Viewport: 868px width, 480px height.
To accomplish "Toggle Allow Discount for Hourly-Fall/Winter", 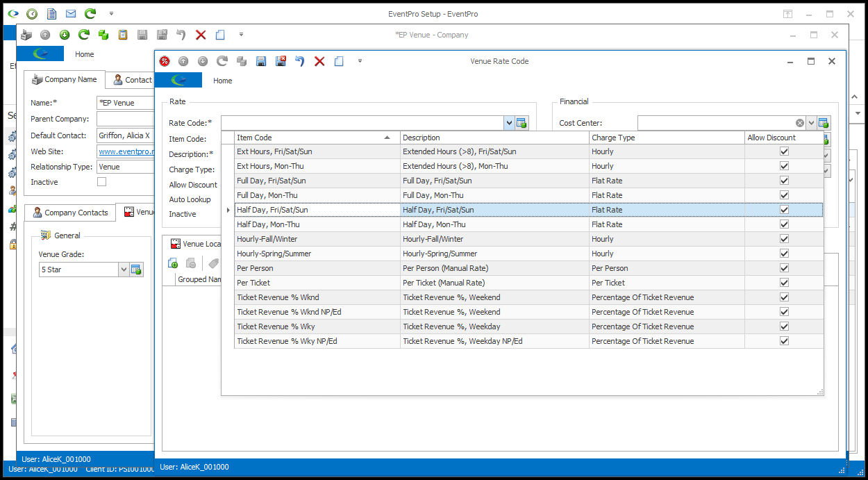I will (784, 239).
